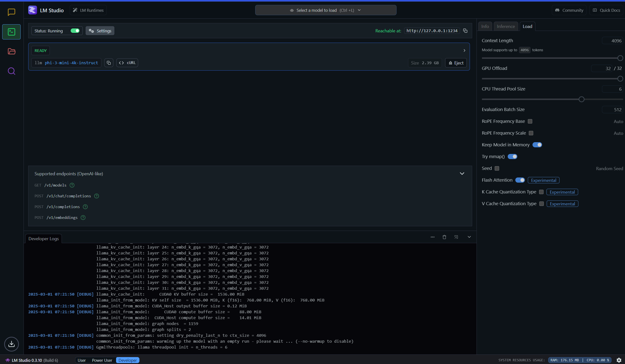Toggle Try mmap() switch

click(x=512, y=157)
